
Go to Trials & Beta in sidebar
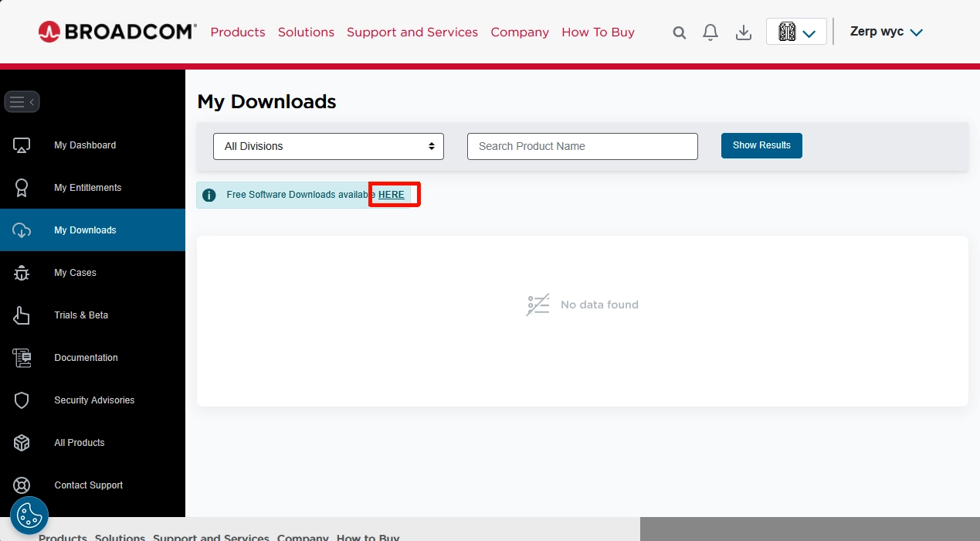(81, 315)
